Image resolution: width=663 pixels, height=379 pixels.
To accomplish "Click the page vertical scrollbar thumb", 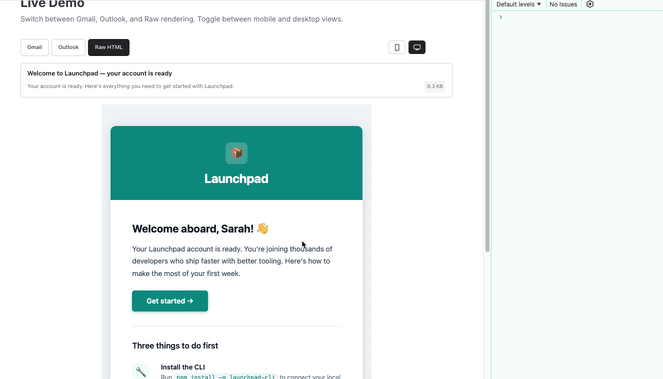I will 488,126.
